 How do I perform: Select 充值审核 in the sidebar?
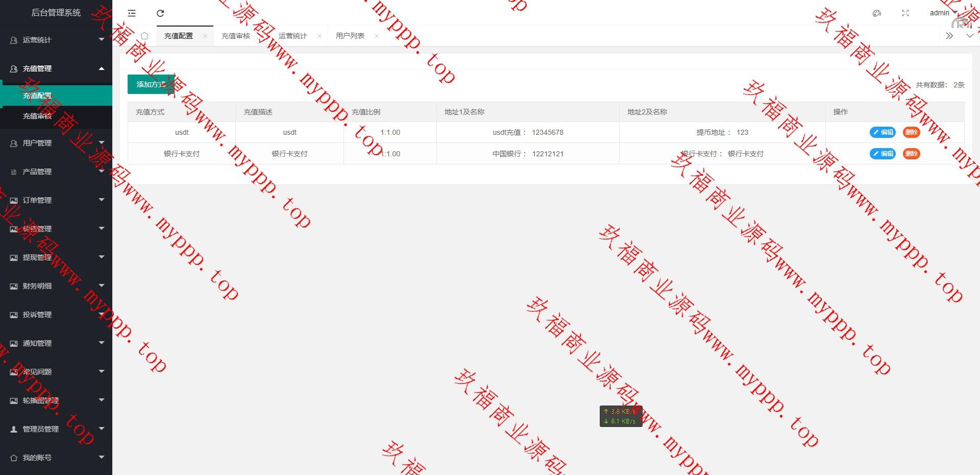click(38, 116)
